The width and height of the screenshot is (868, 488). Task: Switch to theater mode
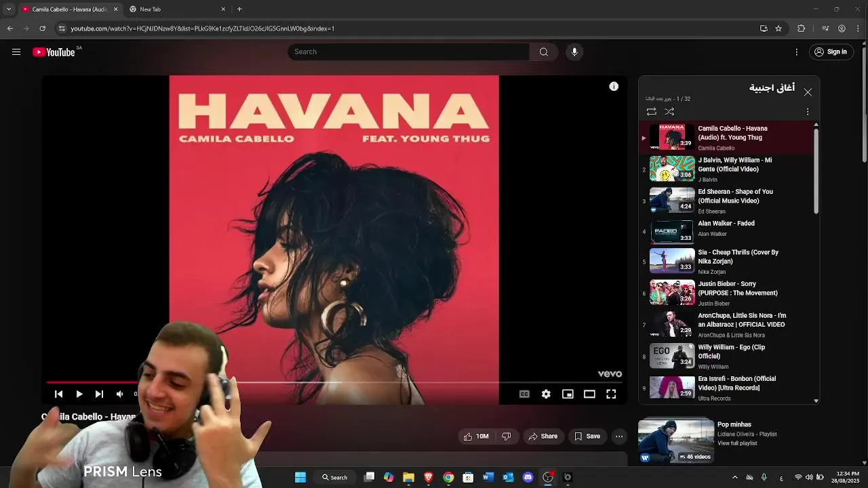(589, 394)
